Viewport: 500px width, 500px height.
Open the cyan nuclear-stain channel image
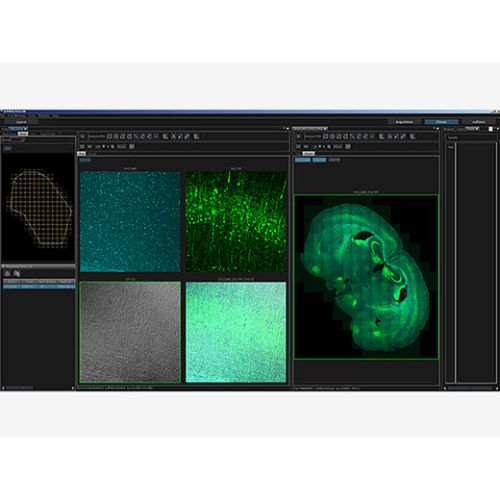tap(130, 222)
